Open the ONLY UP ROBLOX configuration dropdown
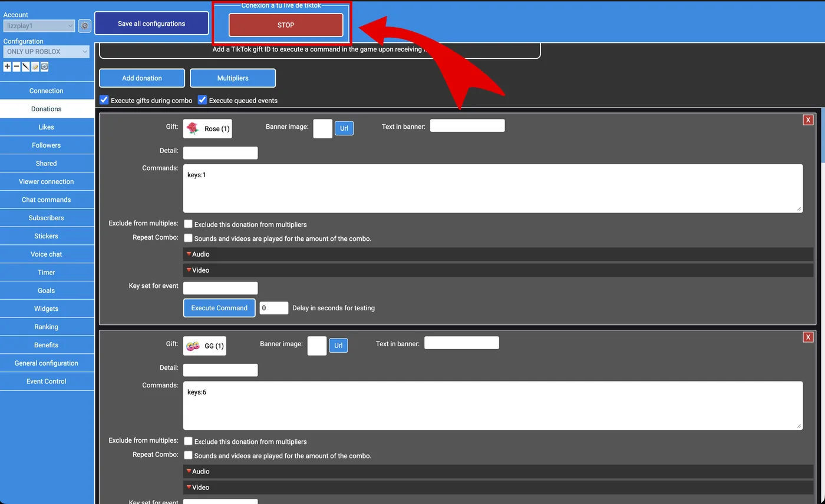 pos(47,52)
